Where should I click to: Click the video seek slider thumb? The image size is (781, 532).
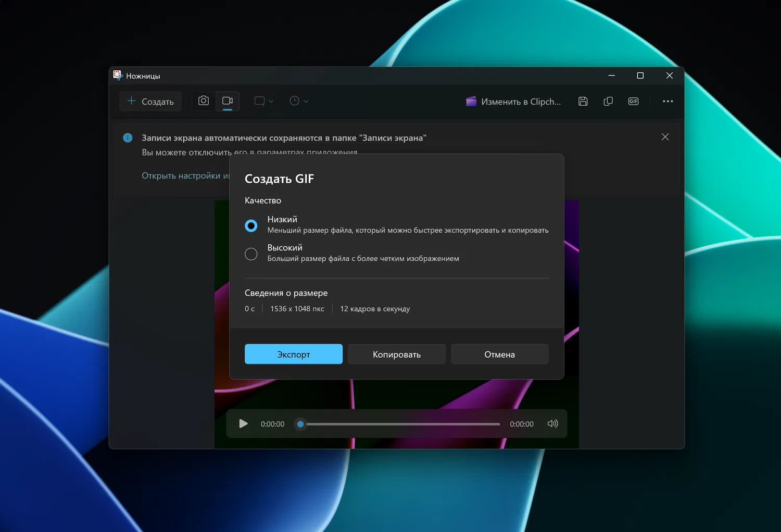[300, 424]
